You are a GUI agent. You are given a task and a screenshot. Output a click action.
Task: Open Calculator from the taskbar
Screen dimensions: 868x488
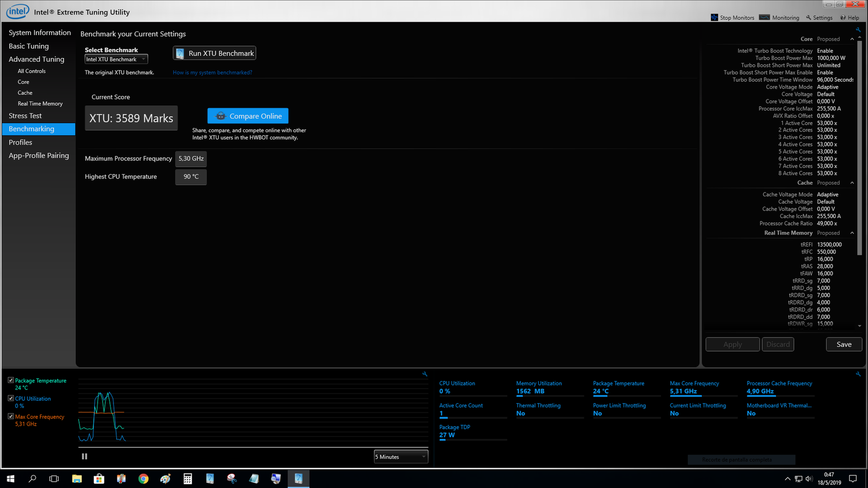(188, 479)
